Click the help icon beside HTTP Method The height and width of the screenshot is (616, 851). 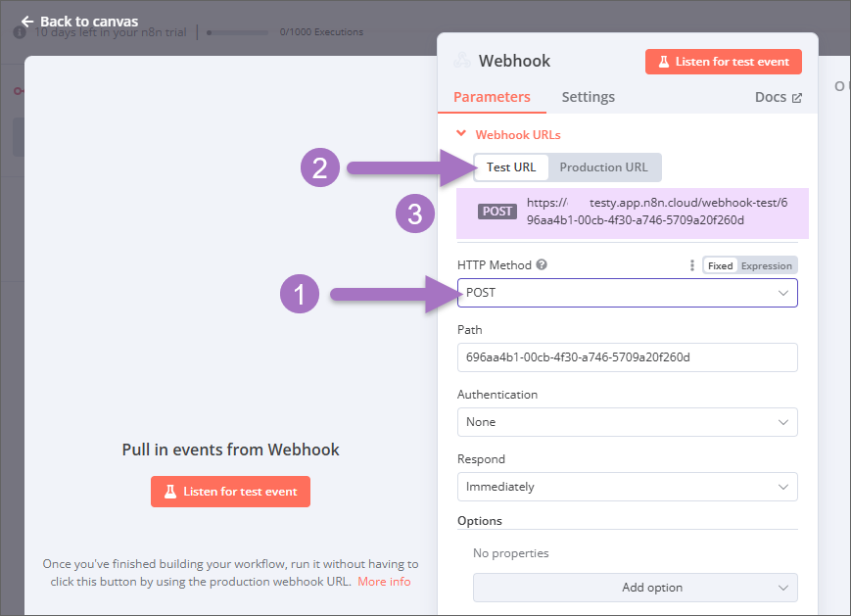pyautogui.click(x=542, y=265)
